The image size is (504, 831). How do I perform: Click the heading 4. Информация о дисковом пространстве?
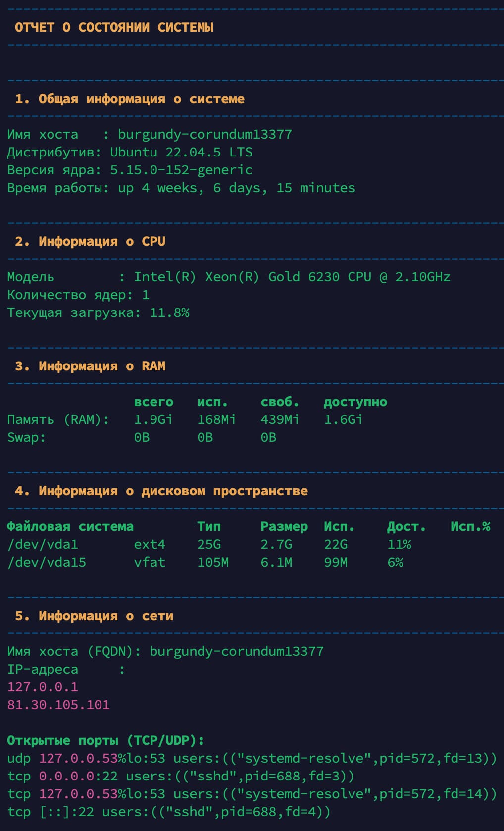161,491
